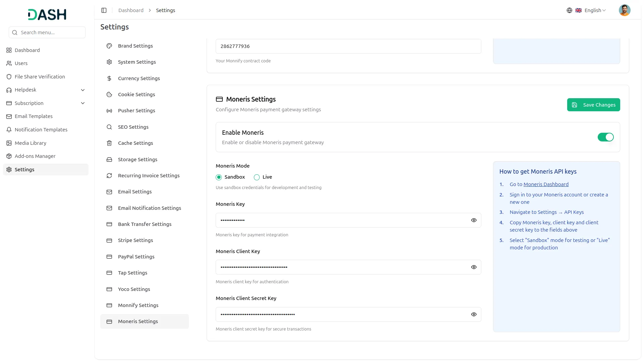Click "Your Monnify contract code" hint text
This screenshot has height=362, width=644.
(x=243, y=61)
